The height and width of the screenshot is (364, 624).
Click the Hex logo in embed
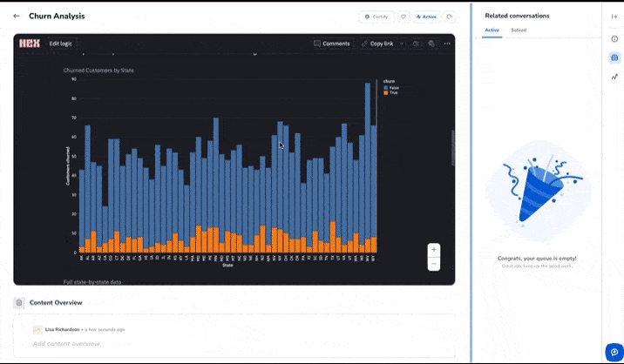(x=30, y=43)
